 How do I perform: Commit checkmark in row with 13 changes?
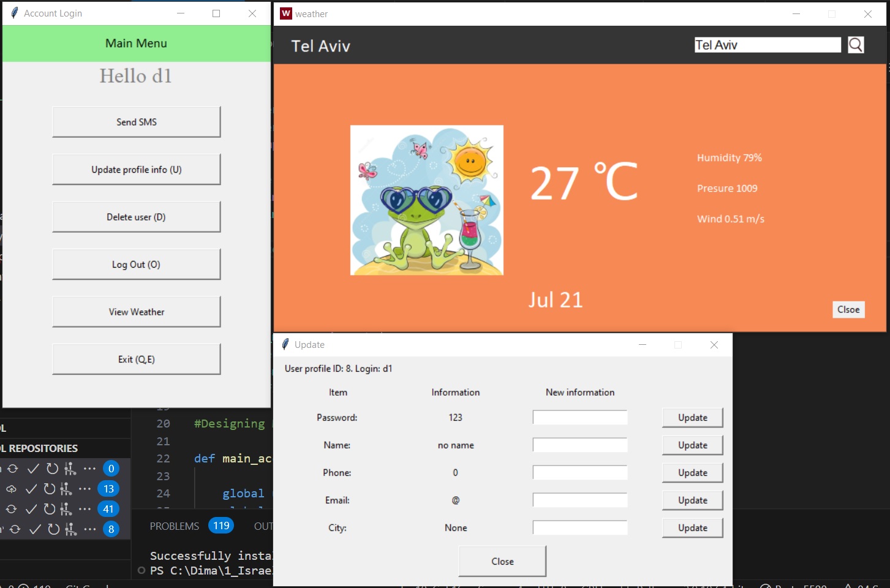31,489
